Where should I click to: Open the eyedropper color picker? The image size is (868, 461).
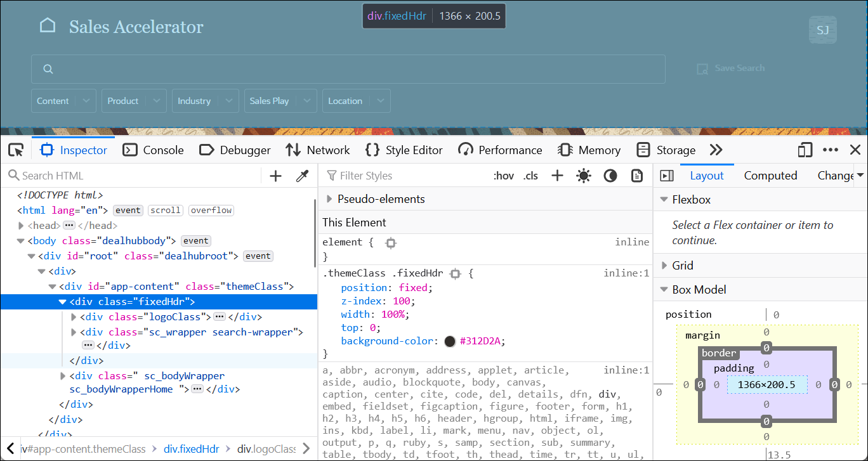point(303,175)
